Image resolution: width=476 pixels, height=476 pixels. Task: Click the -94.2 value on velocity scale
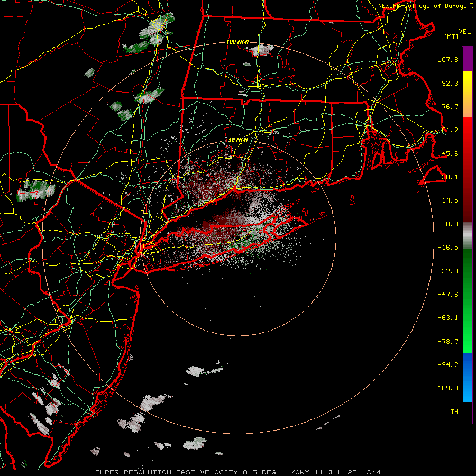[x=448, y=365]
